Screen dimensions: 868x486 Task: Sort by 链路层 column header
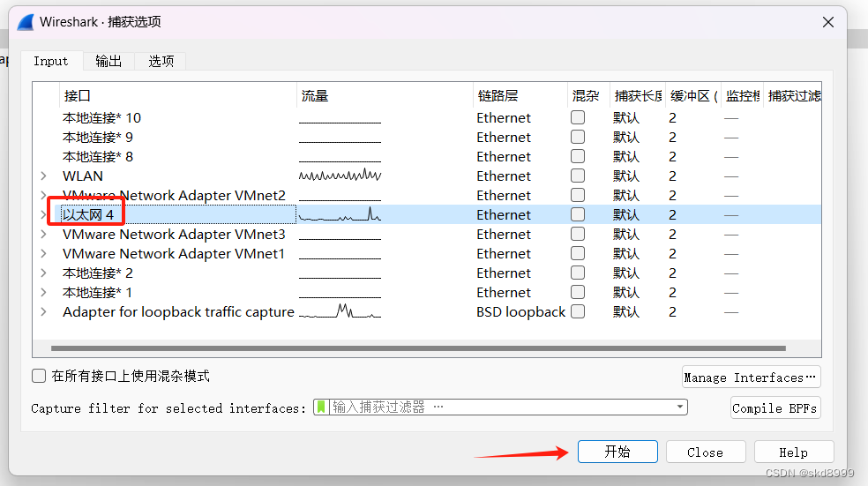(520, 96)
